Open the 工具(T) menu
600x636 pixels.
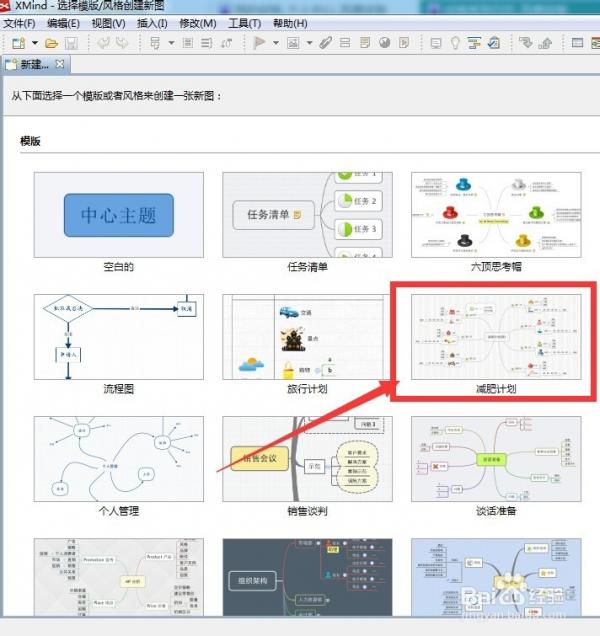[245, 24]
